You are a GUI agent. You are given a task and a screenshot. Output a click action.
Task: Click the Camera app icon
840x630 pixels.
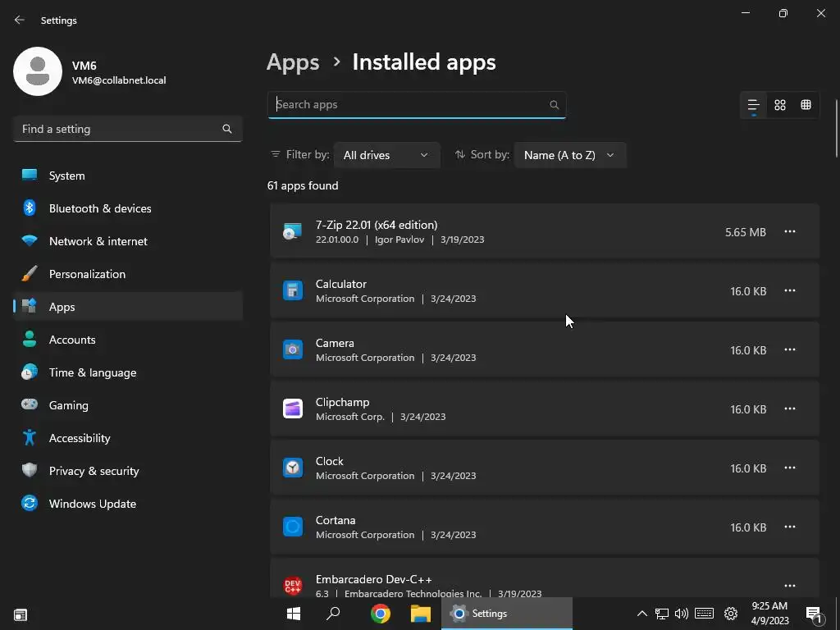click(293, 350)
